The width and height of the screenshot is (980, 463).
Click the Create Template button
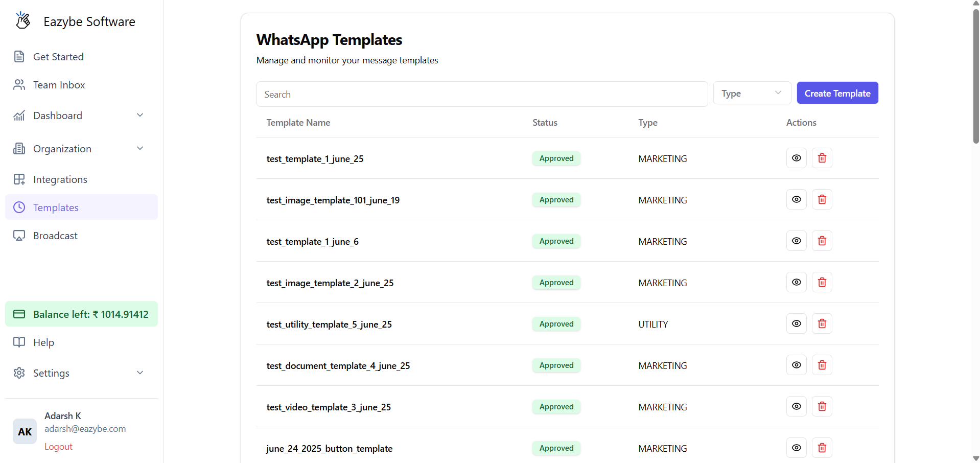click(837, 93)
